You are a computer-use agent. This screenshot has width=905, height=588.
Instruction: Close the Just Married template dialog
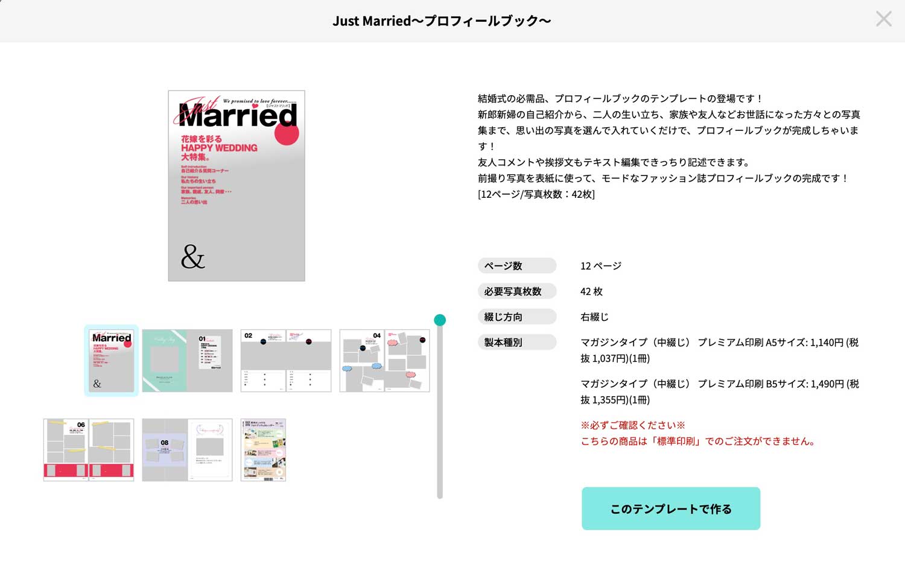pos(883,19)
